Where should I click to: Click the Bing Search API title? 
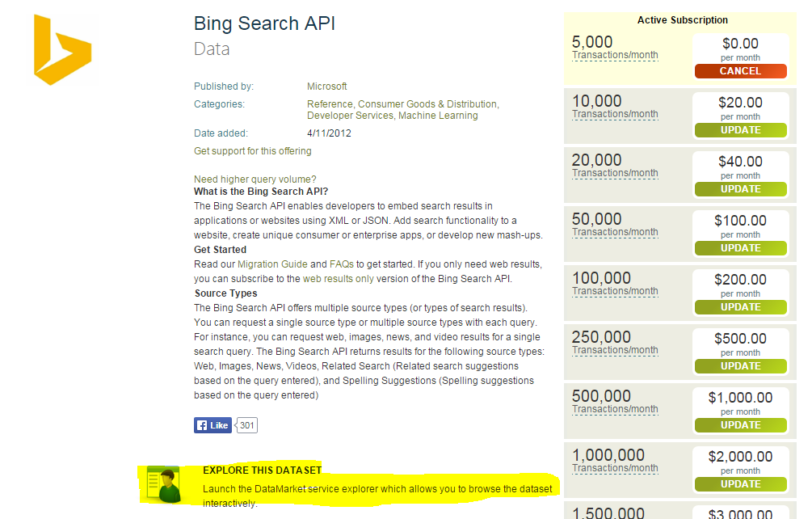pos(265,23)
